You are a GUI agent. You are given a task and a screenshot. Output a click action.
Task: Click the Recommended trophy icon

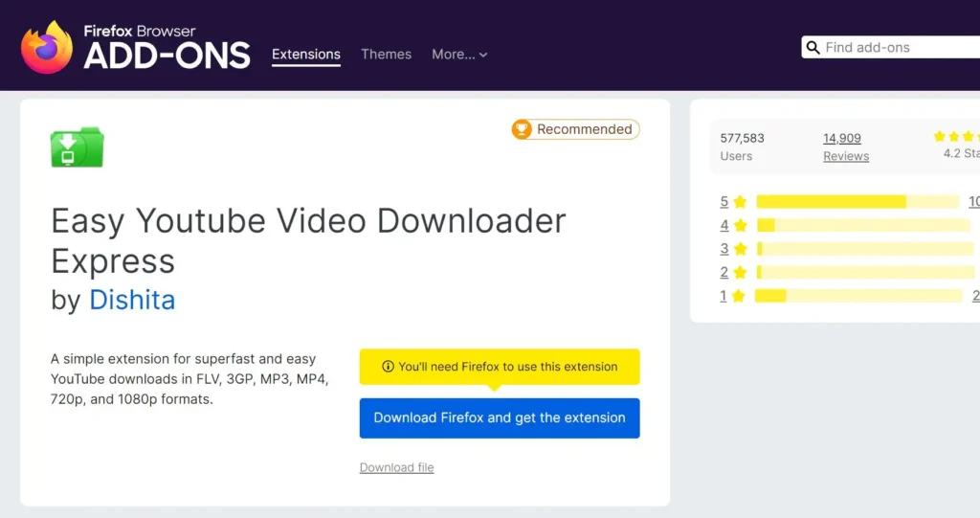point(522,129)
